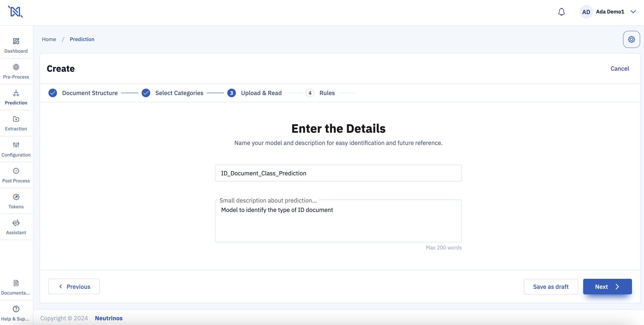Select Prediction in the sidebar
Image resolution: width=644 pixels, height=325 pixels.
(x=16, y=97)
